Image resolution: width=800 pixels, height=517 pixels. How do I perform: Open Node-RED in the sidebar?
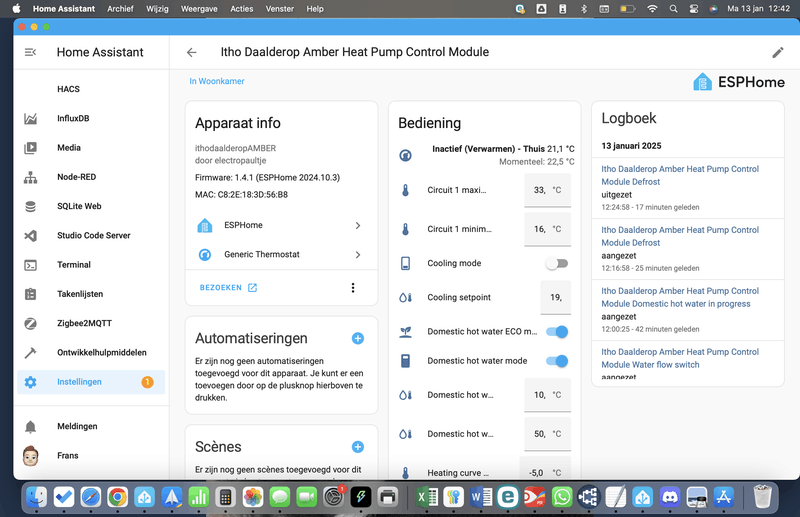click(91, 177)
